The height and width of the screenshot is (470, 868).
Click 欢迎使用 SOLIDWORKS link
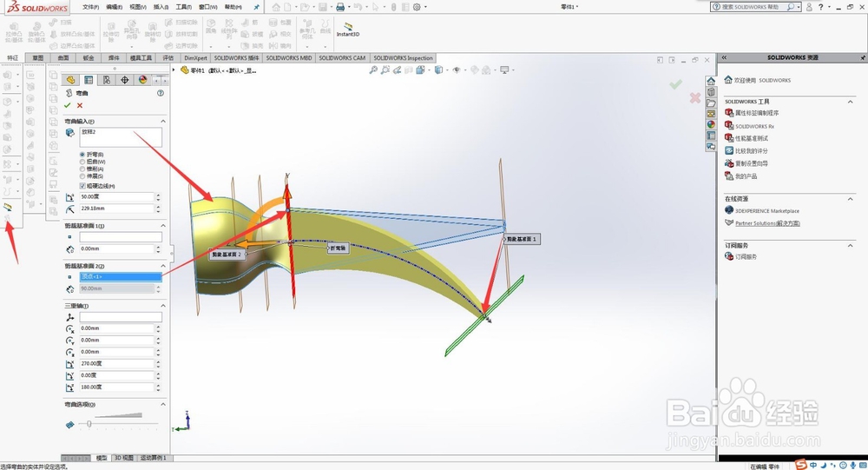click(762, 81)
